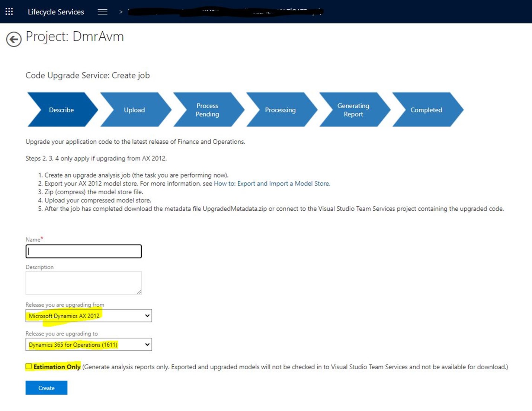Image resolution: width=532 pixels, height=411 pixels.
Task: Open the 'Release you are upgrading from' dropdown
Action: [89, 316]
